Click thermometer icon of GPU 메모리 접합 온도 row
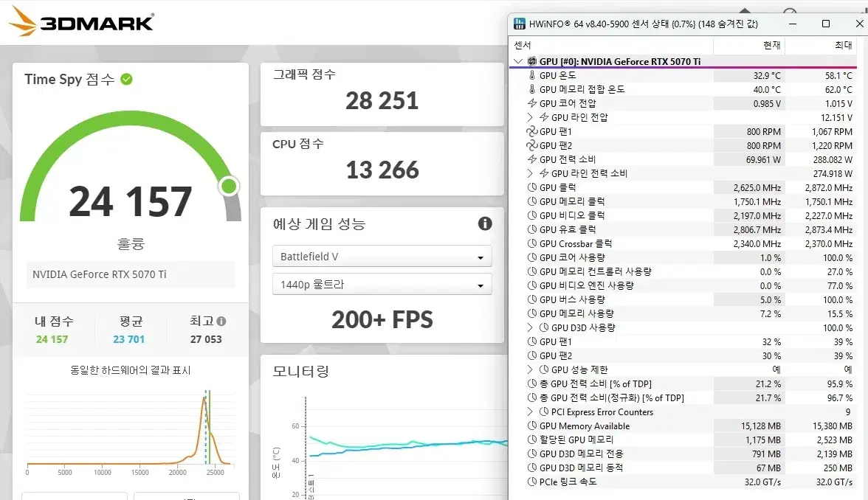 [532, 89]
